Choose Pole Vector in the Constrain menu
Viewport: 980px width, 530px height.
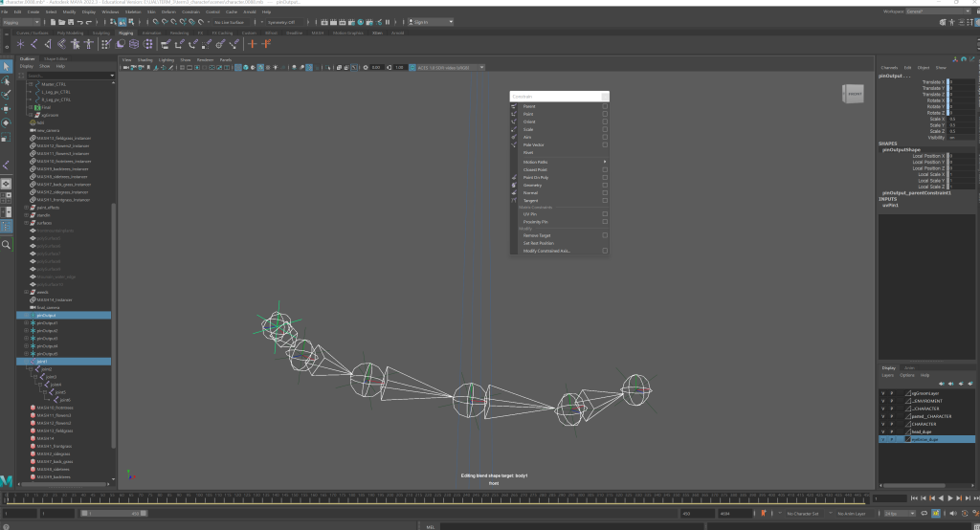tap(533, 144)
